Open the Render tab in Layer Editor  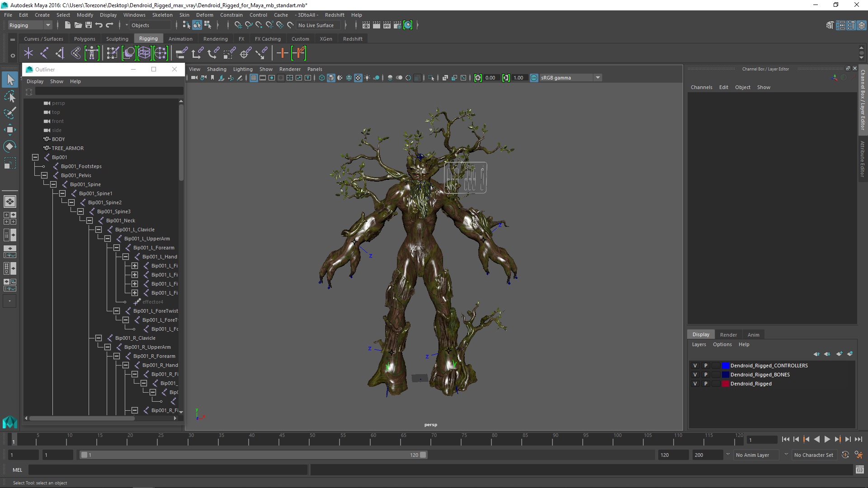[x=728, y=335]
